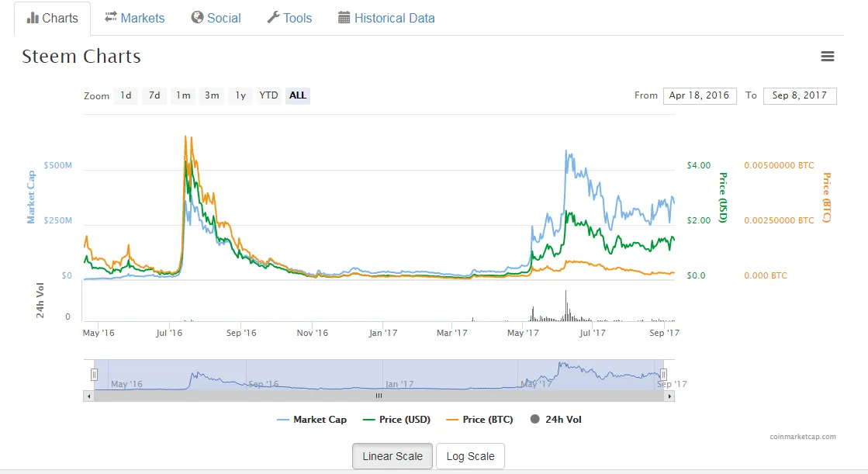
Task: Click the 0.00250000 BTC axis label
Action: coord(779,220)
